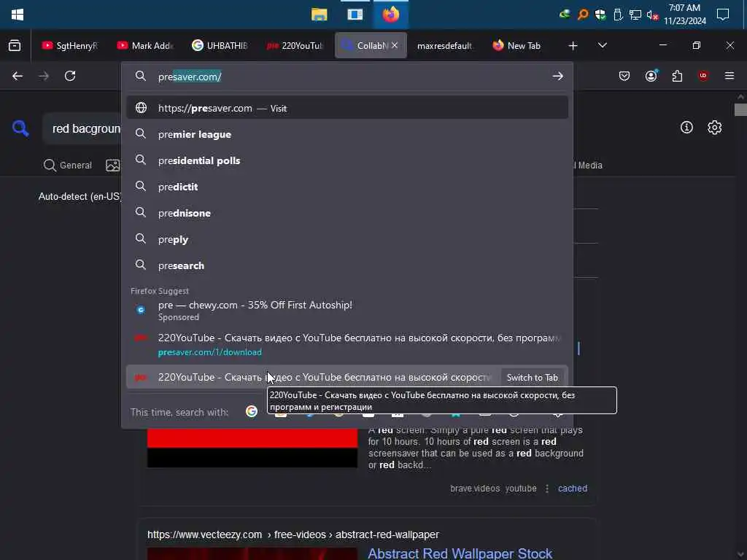The height and width of the screenshot is (560, 747).
Task: Click the red bacground search field
Action: (82, 128)
